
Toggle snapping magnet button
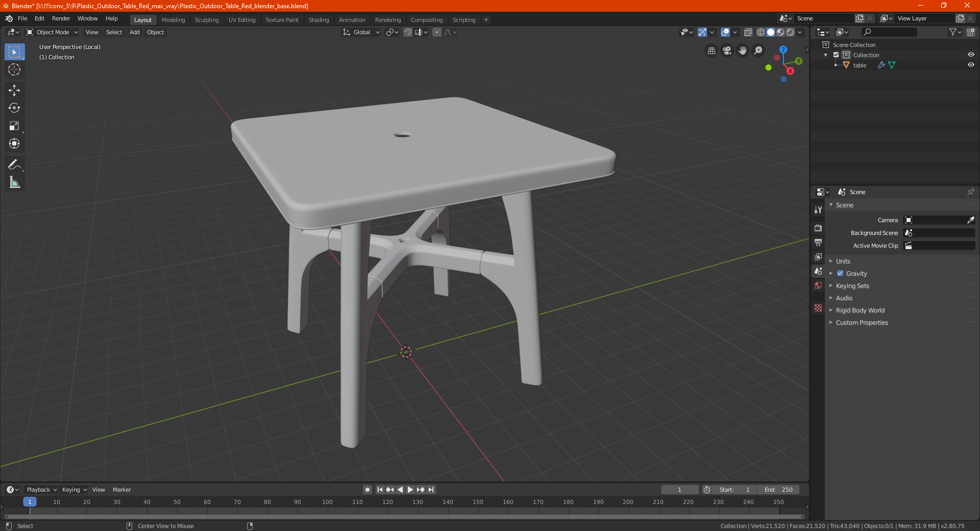[408, 32]
